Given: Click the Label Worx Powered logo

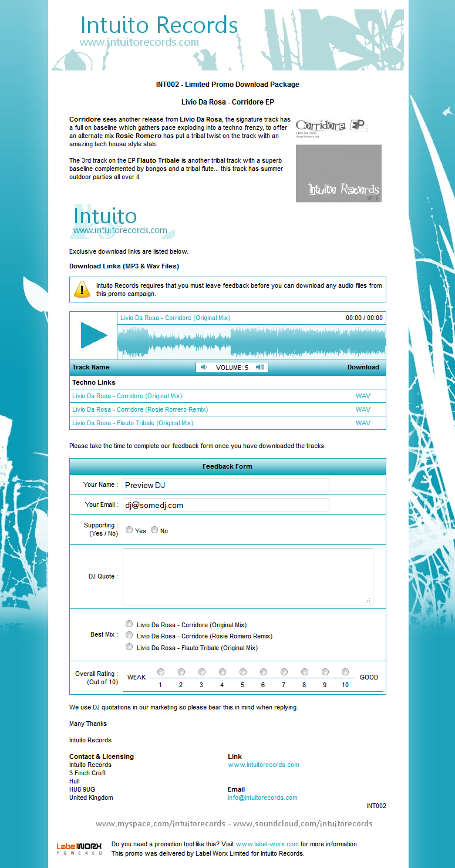Looking at the screenshot, I should click(79, 849).
